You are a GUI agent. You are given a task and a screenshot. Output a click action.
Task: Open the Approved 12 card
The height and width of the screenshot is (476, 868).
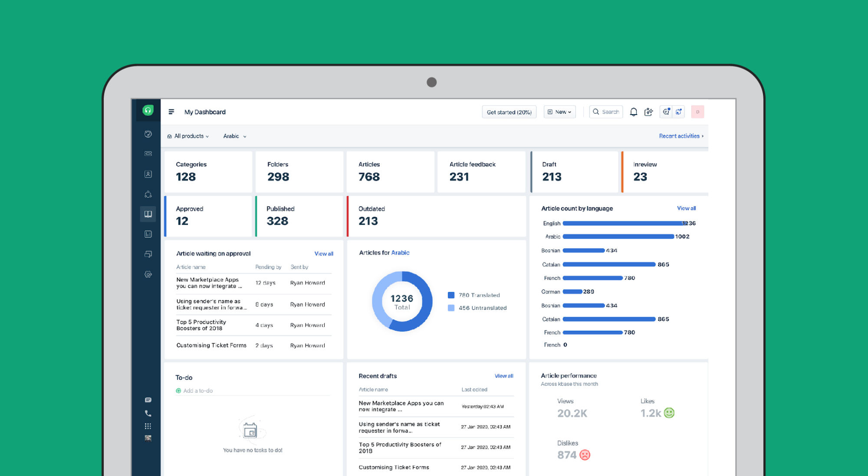(208, 216)
